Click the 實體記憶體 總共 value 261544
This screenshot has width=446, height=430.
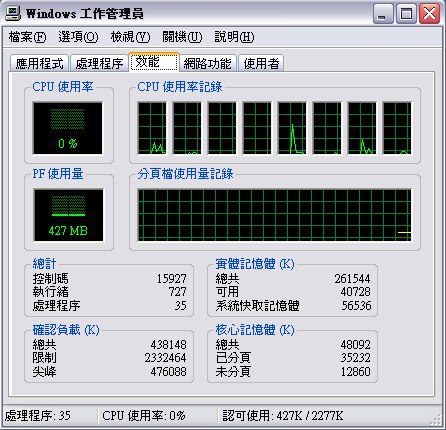[352, 279]
